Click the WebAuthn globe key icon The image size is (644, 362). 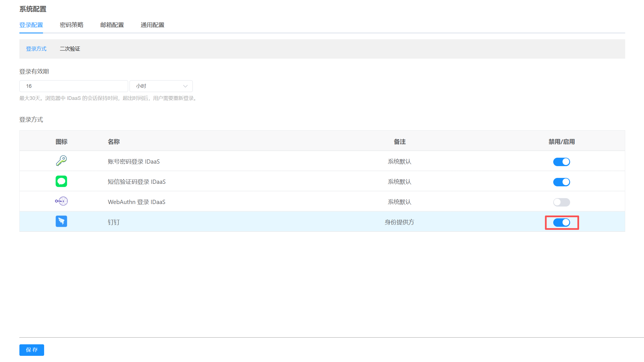[61, 201]
